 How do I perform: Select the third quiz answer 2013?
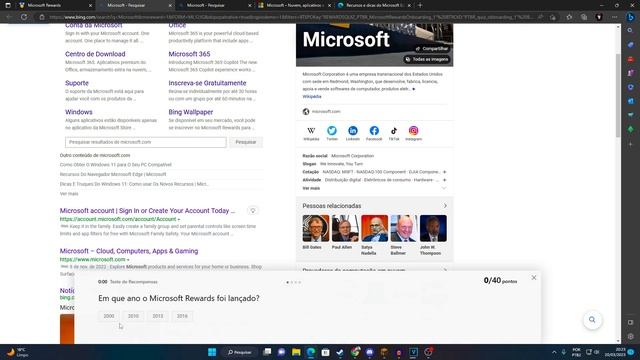pos(158,316)
